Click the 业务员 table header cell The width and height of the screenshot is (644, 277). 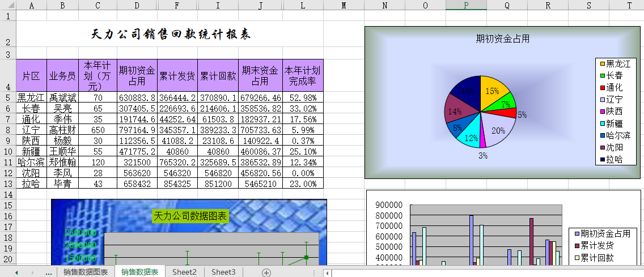point(62,75)
